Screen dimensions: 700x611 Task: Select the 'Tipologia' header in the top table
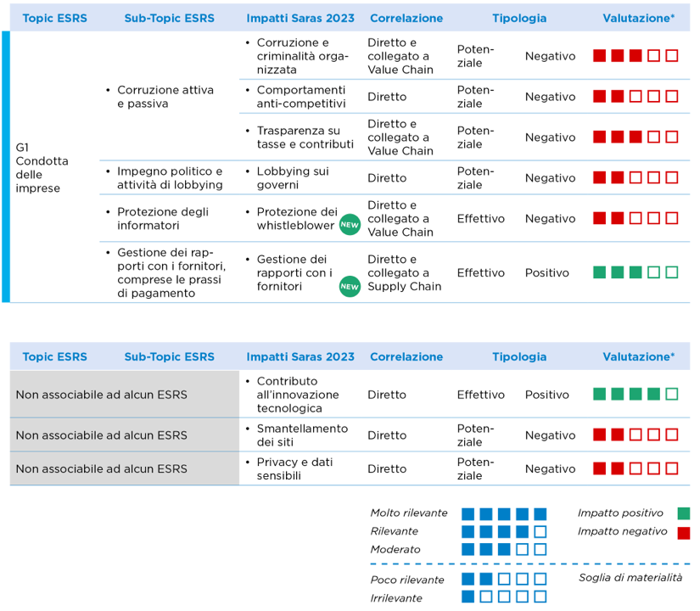coord(519,19)
